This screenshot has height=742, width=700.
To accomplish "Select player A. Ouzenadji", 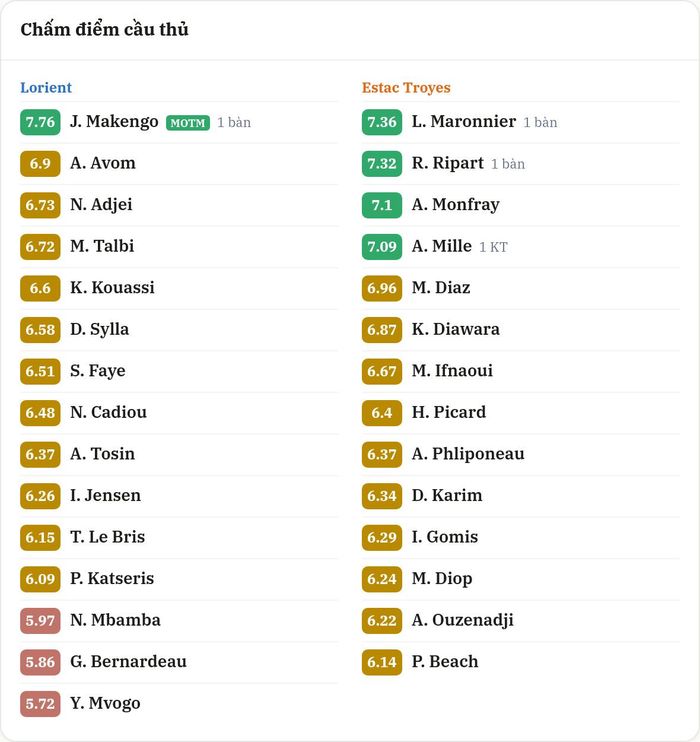I will coord(462,620).
